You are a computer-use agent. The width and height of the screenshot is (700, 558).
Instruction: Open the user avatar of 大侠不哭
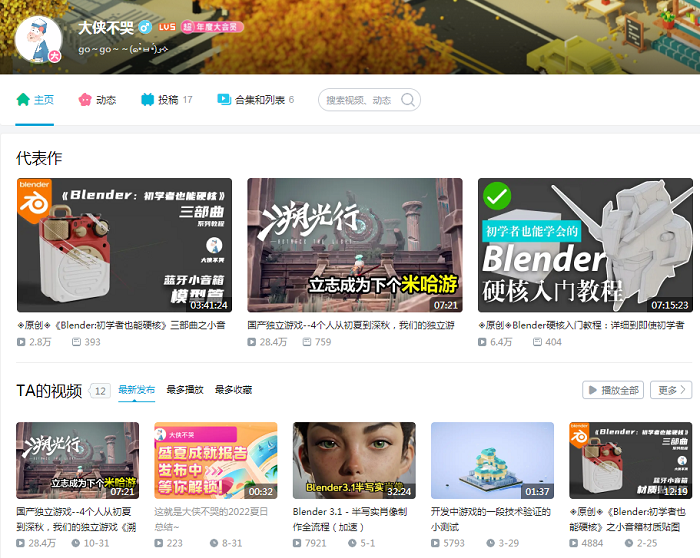point(38,39)
